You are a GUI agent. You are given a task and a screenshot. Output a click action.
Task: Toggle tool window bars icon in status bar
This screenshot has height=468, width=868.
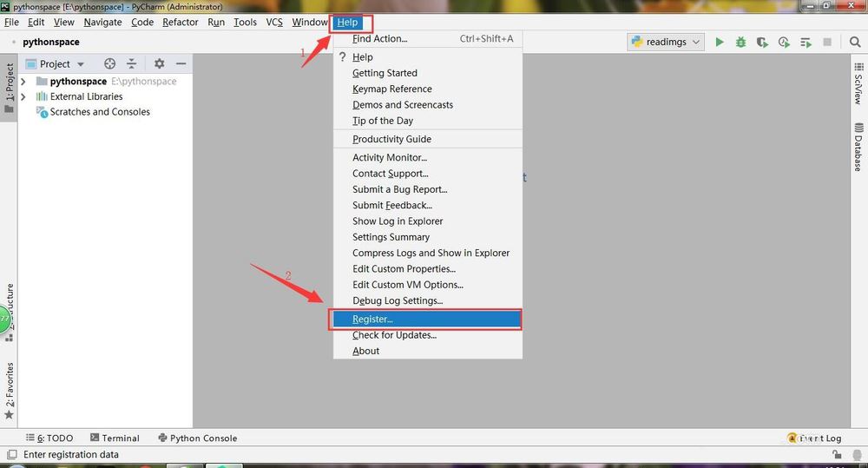pyautogui.click(x=11, y=455)
